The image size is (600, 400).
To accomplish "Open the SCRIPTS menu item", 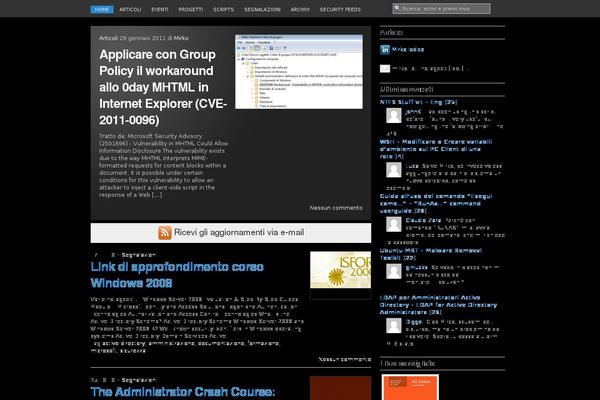I will pos(223,9).
